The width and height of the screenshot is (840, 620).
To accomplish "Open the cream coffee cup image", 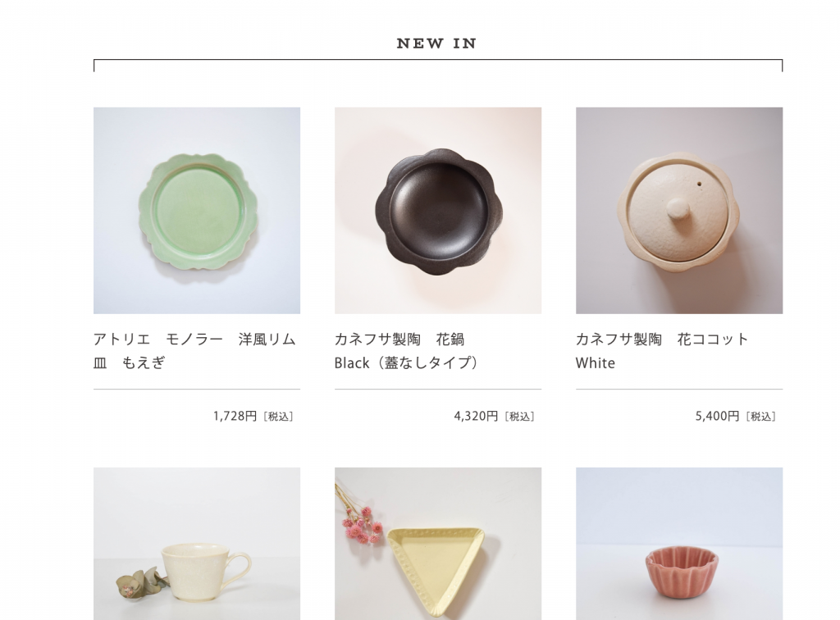I will click(197, 544).
